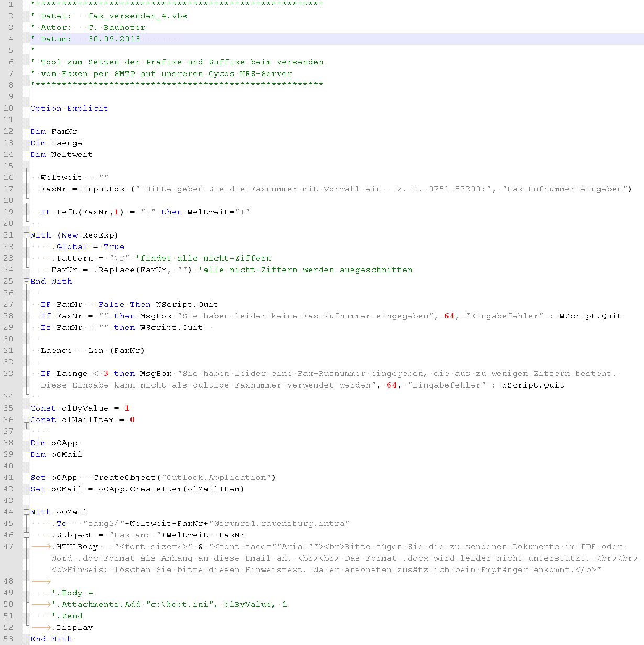Click line number 10 in the margin
The image size is (644, 645).
click(8, 109)
